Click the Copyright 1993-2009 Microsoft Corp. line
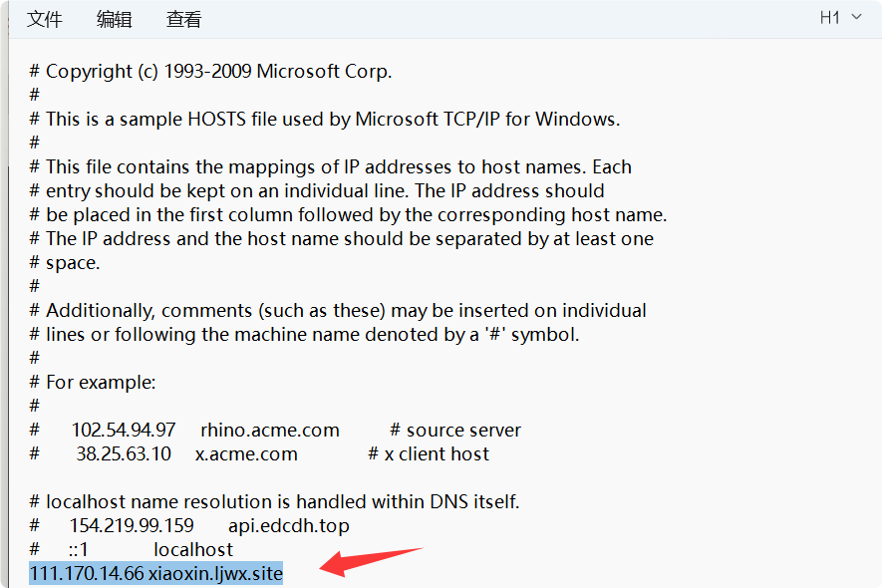Screen dimensions: 882x588 211,72
